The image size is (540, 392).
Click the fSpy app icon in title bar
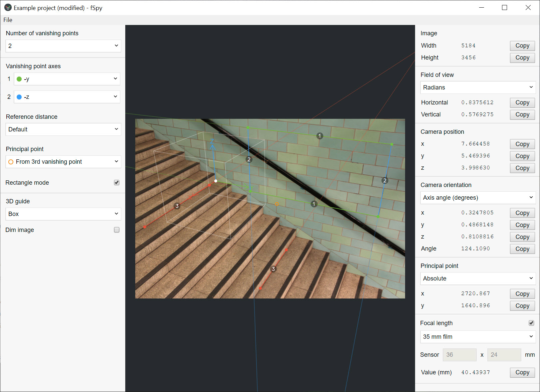coord(8,8)
